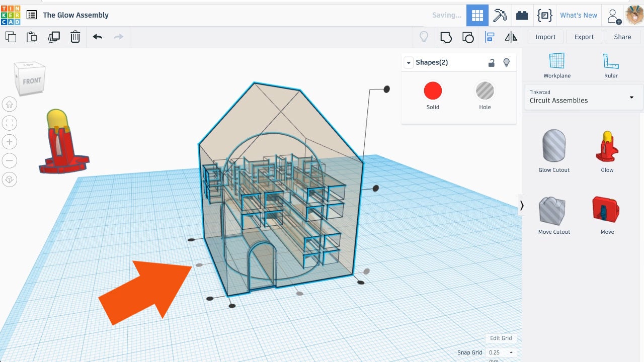
Task: Set shapes to Hole
Action: [x=485, y=91]
